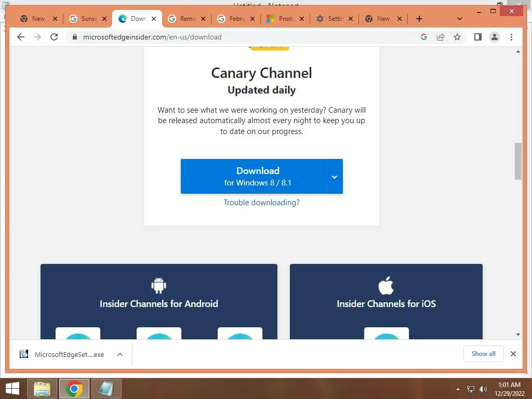Open the volume speaker tray icon
The width and height of the screenshot is (532, 399).
point(483,389)
